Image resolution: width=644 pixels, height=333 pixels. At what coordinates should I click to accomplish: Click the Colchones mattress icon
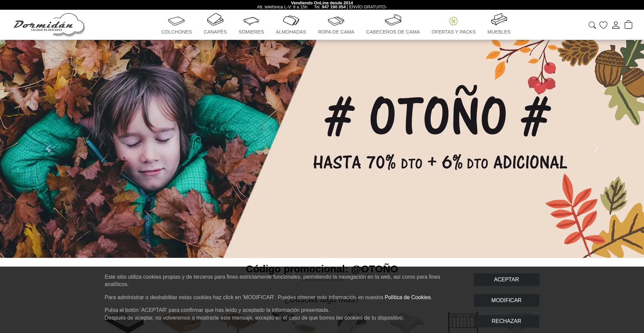click(x=176, y=21)
